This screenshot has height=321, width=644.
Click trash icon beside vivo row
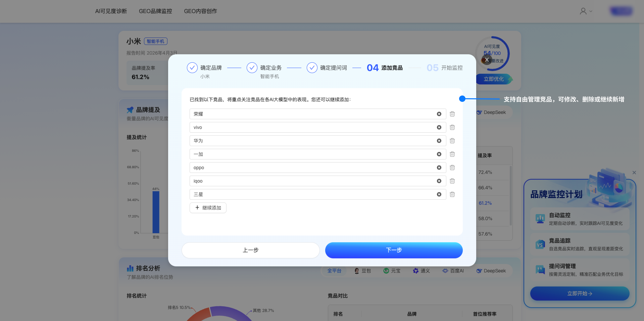(x=452, y=127)
